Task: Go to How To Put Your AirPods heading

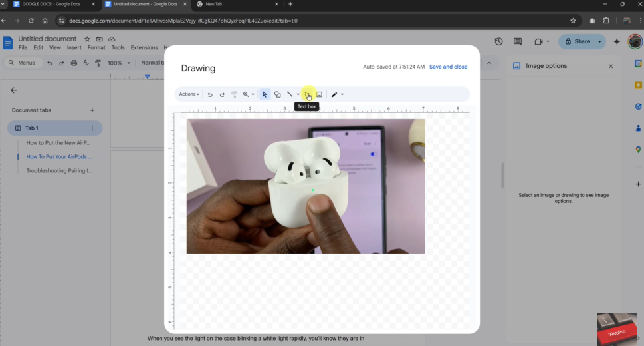Action: tap(59, 157)
